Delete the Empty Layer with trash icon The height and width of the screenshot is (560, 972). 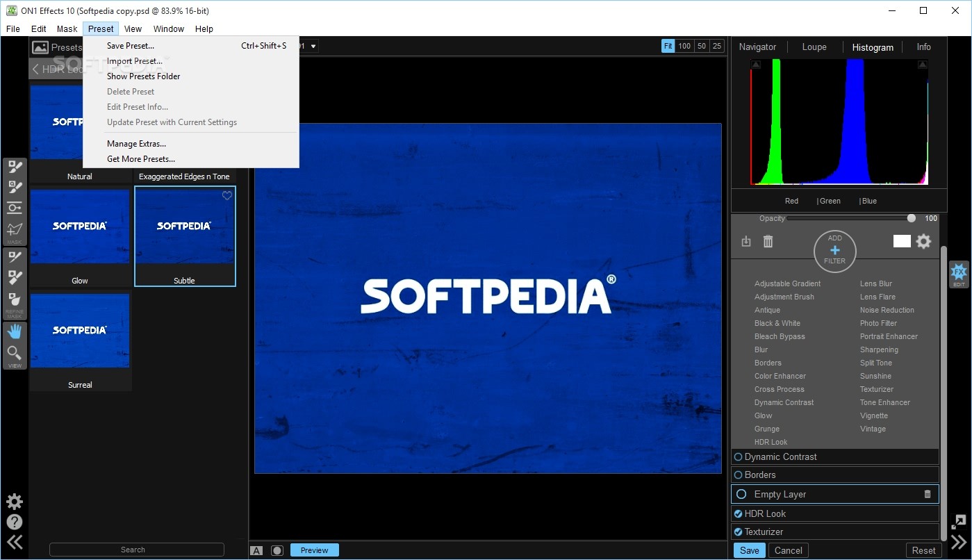(x=927, y=494)
